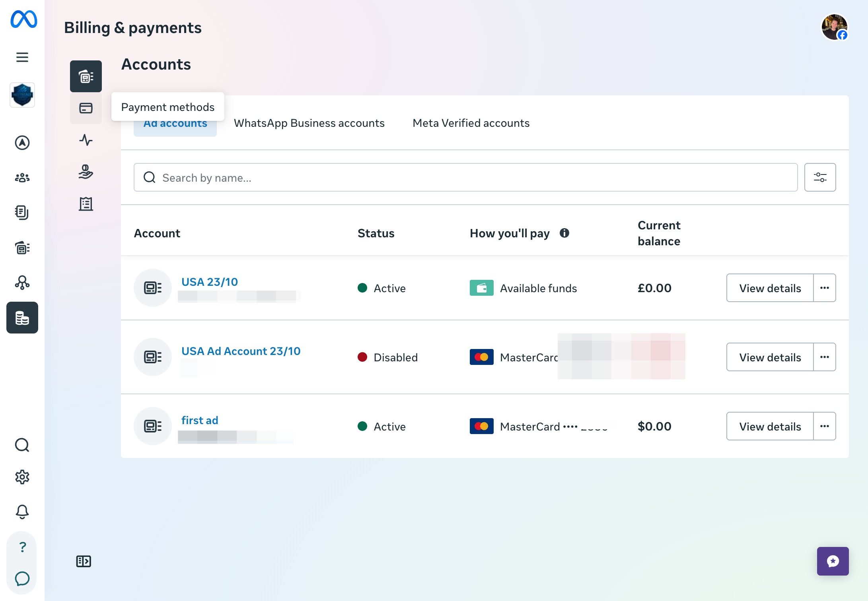View details for first ad
This screenshot has width=868, height=601.
click(770, 426)
